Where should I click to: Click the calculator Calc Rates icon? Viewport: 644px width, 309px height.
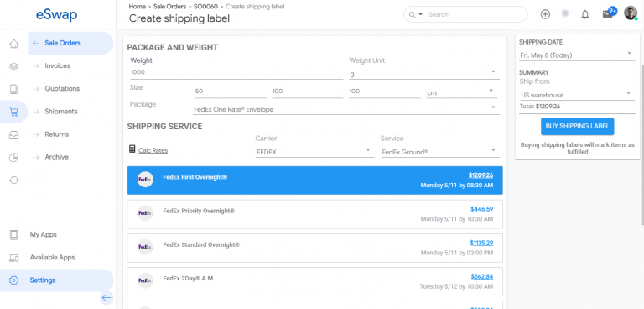click(132, 149)
